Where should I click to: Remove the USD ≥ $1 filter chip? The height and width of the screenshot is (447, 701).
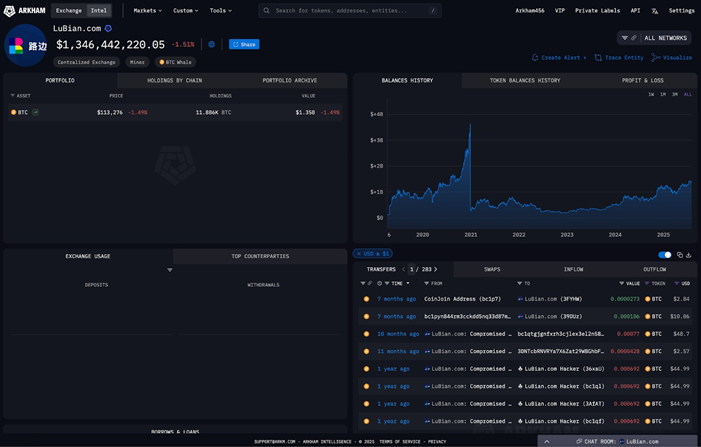point(358,254)
